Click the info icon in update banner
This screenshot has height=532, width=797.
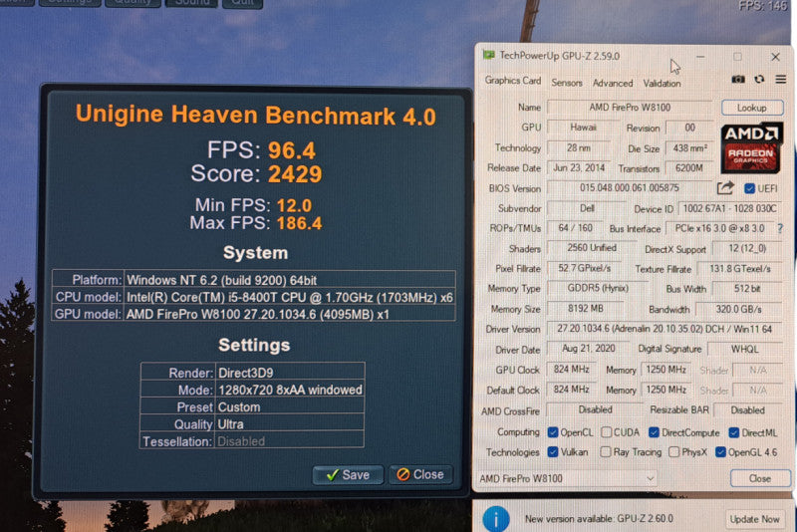click(x=495, y=519)
